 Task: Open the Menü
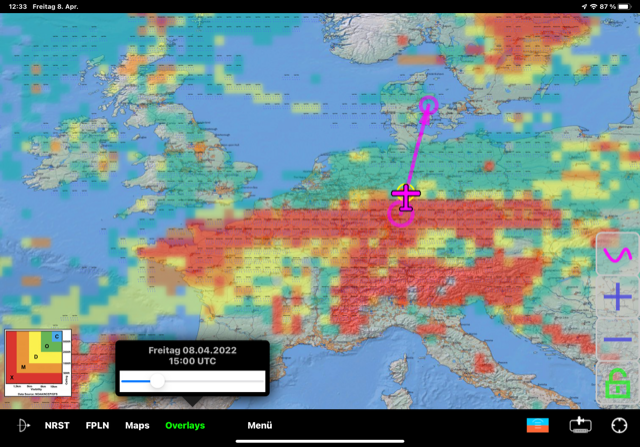(x=260, y=425)
